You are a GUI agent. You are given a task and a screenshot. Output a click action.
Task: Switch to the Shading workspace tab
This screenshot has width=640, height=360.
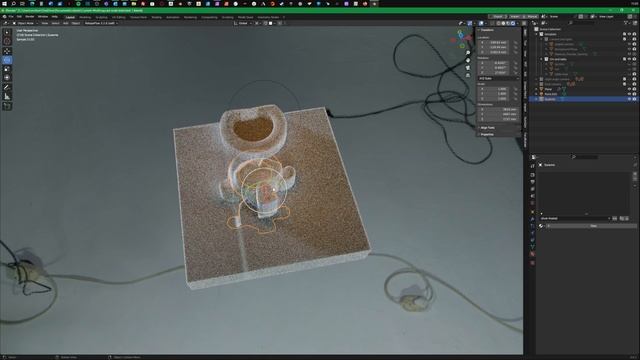tap(156, 17)
